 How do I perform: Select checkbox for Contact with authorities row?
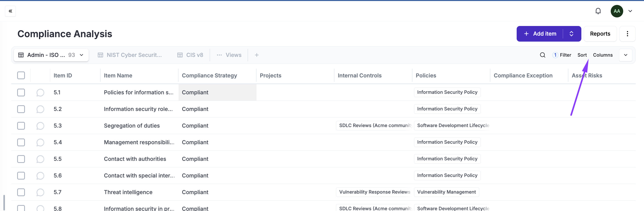coord(21,159)
